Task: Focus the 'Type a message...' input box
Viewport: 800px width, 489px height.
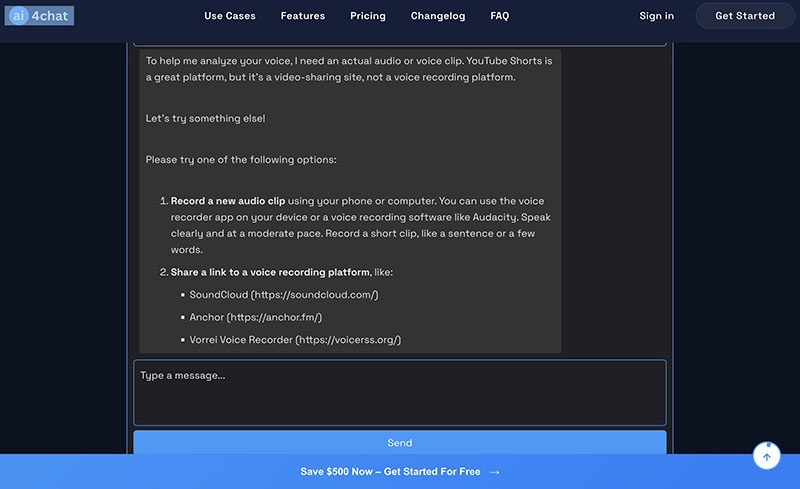Action: (x=399, y=392)
